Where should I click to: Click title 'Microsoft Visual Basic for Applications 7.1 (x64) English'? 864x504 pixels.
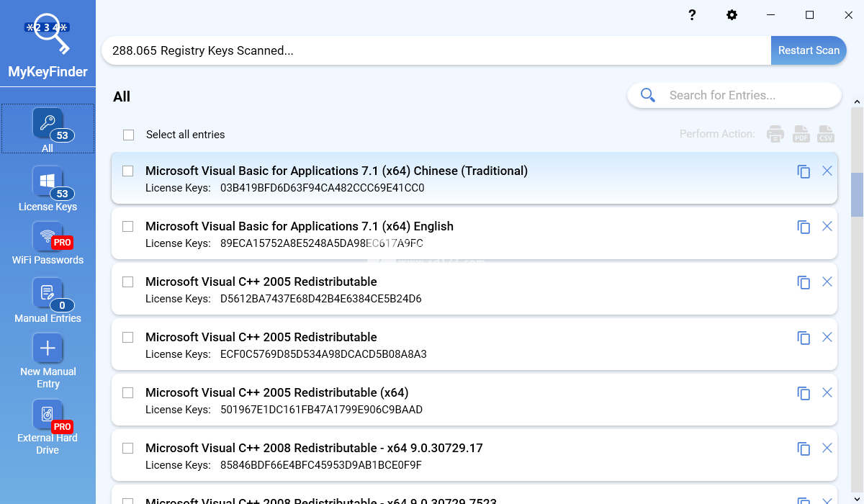300,226
